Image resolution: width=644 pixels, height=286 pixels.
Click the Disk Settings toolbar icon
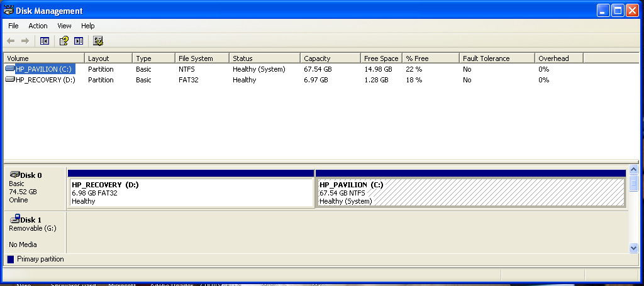[x=97, y=41]
